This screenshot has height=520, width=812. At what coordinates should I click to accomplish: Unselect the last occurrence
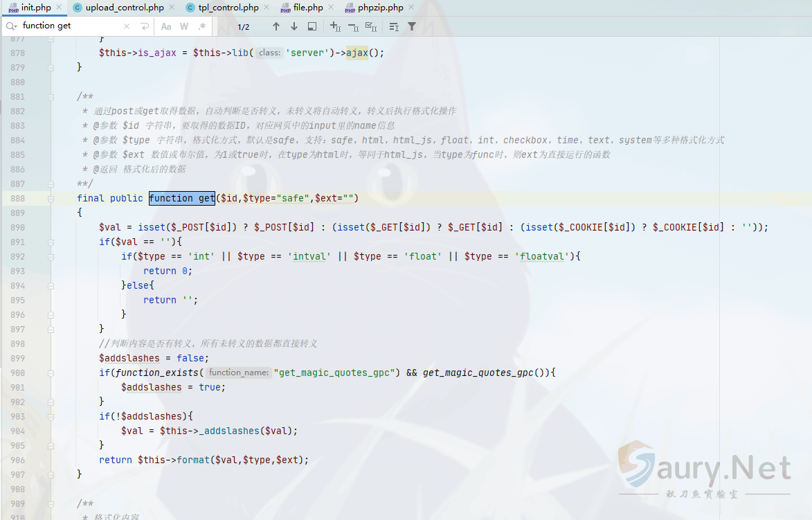[x=353, y=26]
